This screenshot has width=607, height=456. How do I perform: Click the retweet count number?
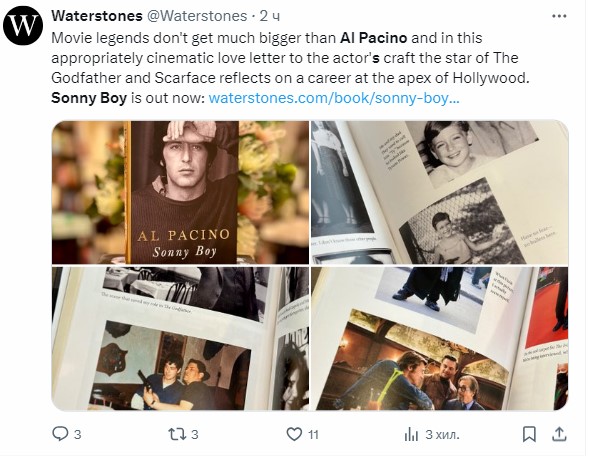195,435
